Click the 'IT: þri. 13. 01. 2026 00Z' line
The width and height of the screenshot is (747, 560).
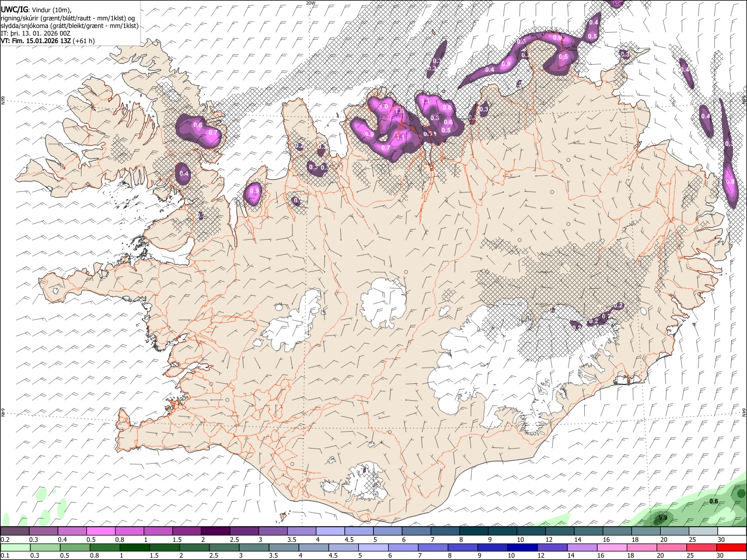click(36, 33)
